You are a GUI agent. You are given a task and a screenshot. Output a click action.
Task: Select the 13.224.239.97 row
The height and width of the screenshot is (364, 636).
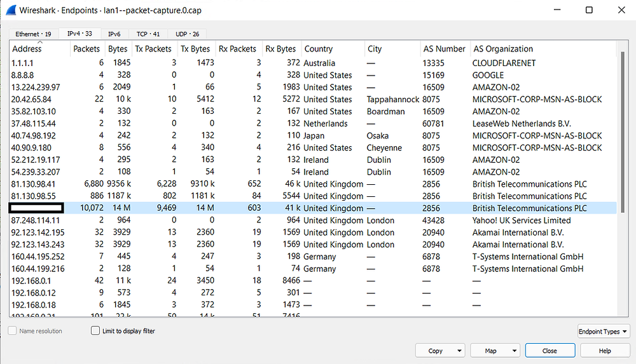pyautogui.click(x=313, y=87)
